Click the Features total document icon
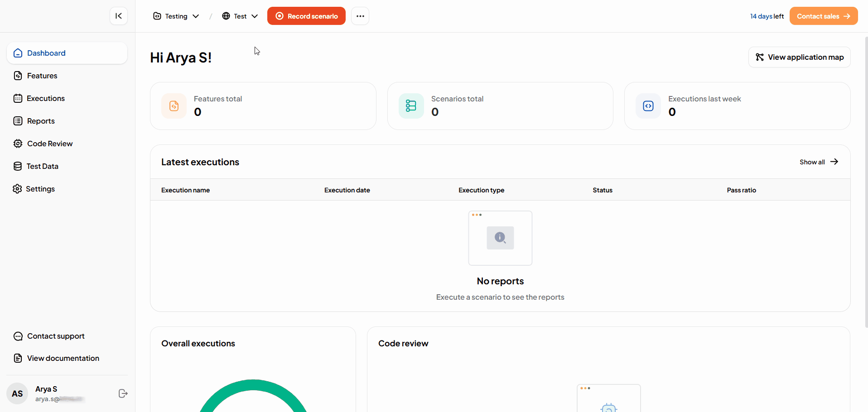 pos(174,106)
